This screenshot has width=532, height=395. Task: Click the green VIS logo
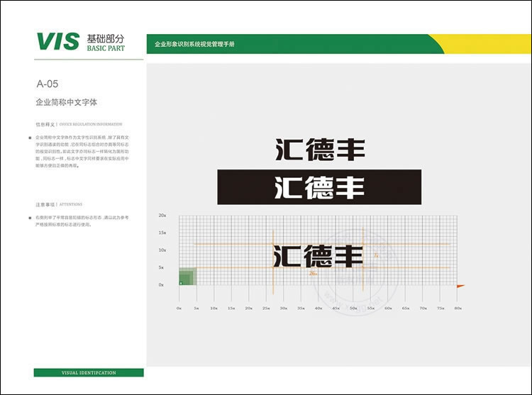[x=58, y=41]
